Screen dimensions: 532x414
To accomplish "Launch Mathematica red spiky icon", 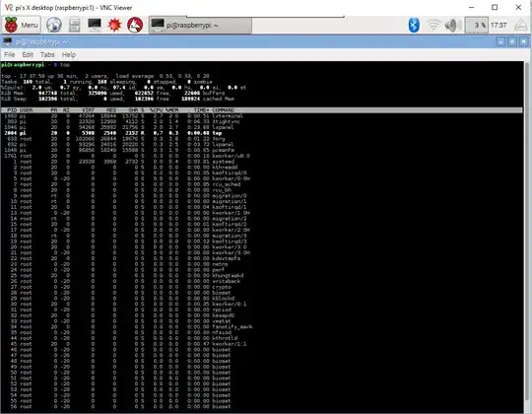I will tap(114, 25).
